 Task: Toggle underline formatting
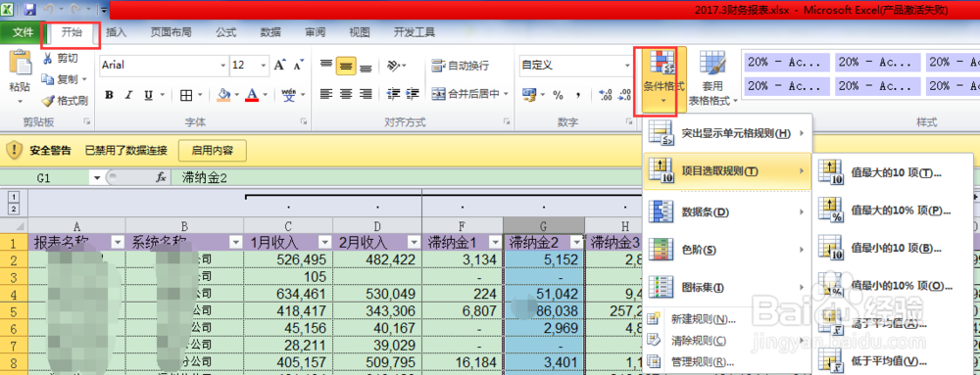click(148, 95)
